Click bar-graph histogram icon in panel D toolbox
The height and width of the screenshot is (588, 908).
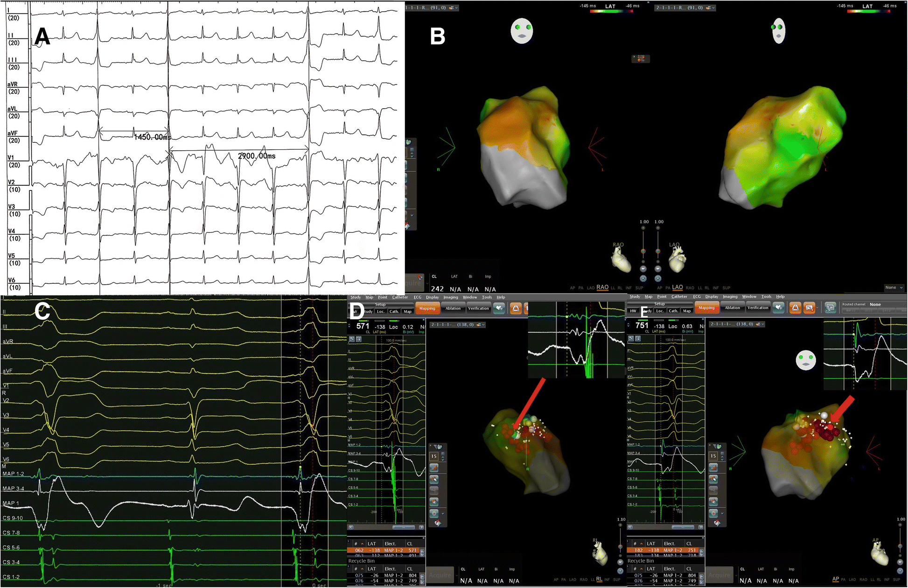tap(434, 468)
